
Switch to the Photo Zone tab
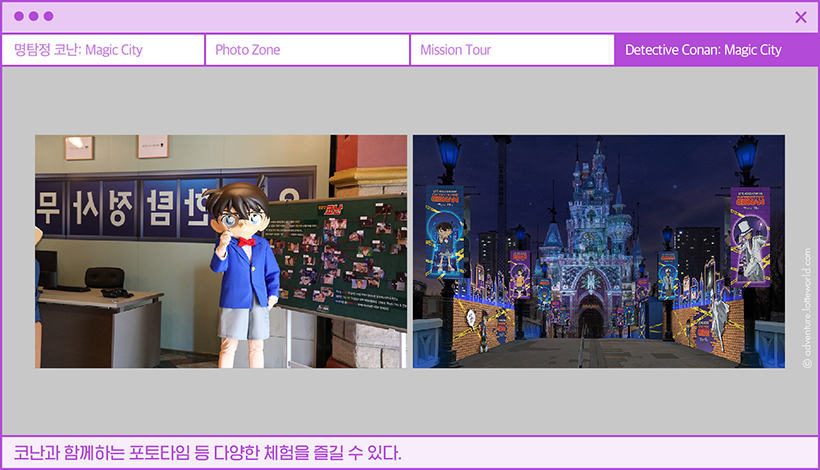[x=308, y=50]
